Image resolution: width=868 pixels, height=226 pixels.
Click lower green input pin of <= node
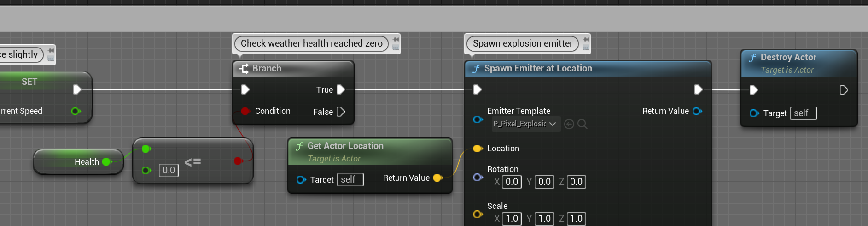[146, 170]
